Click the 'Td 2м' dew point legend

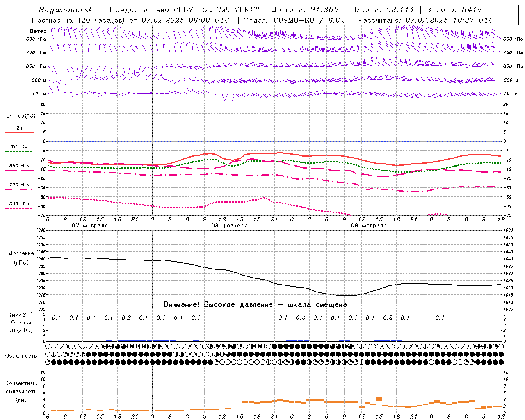point(19,146)
